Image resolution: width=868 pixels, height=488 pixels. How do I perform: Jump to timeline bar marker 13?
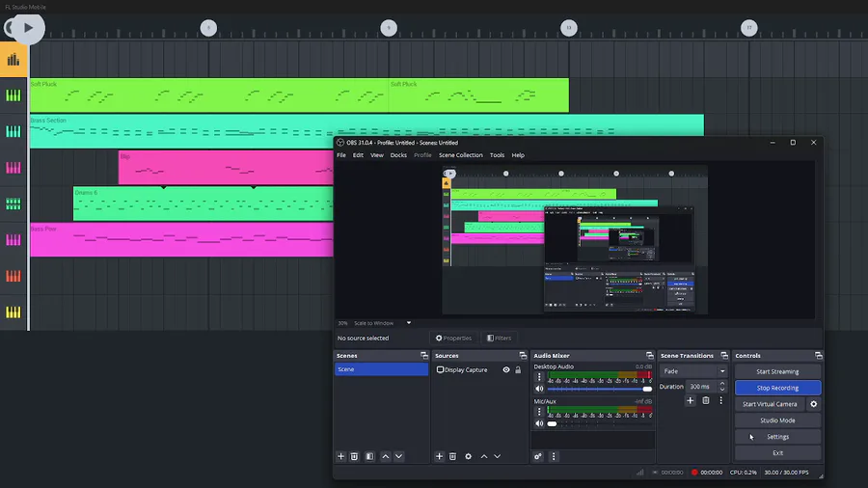pos(568,28)
